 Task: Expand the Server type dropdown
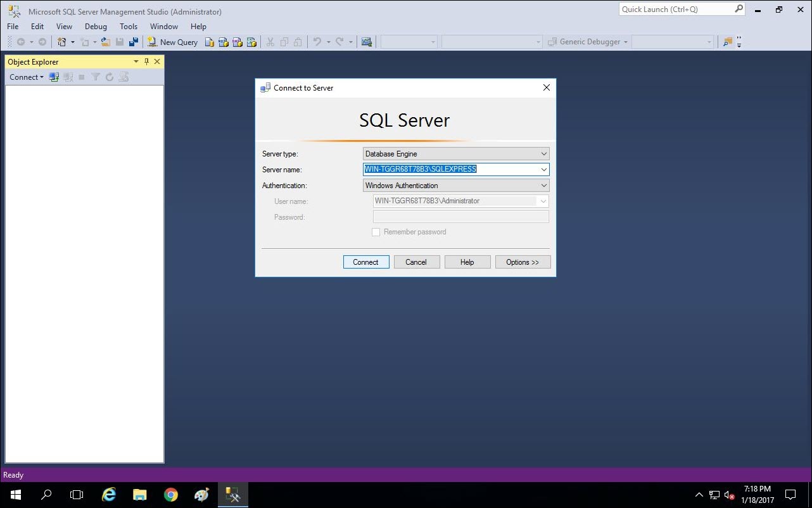pos(543,154)
